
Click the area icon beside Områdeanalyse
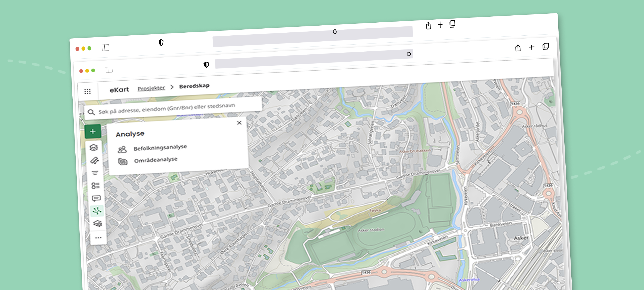point(123,162)
